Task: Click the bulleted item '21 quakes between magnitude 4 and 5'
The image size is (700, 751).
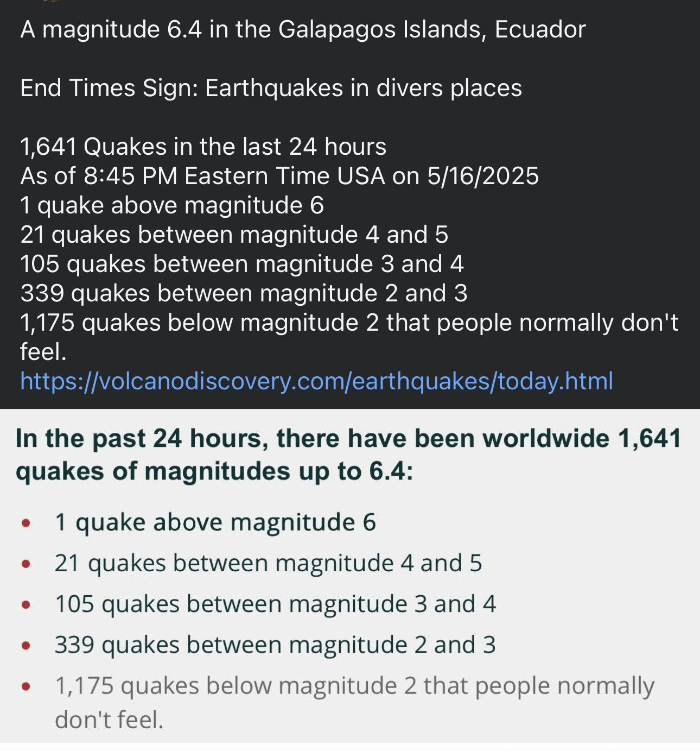Action: pos(268,563)
